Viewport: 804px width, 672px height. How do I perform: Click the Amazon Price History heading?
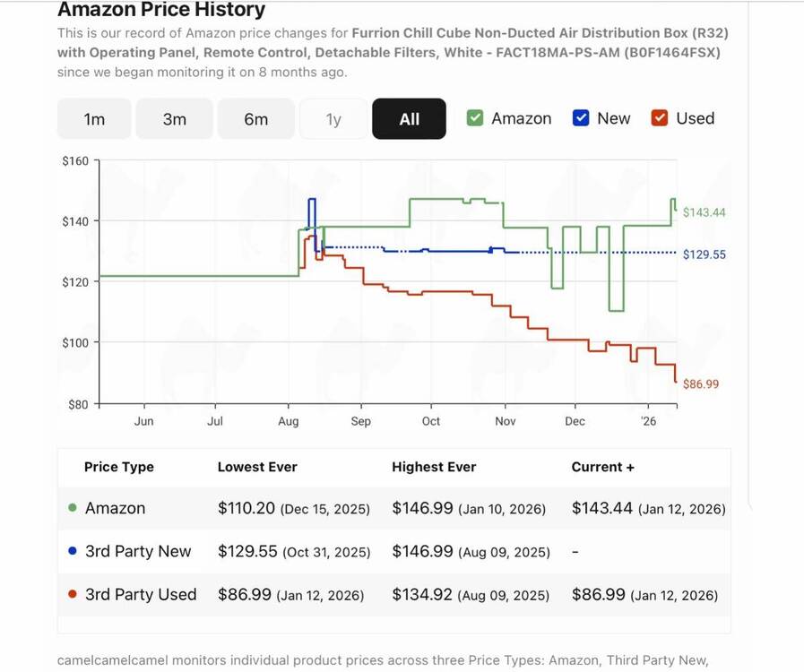click(161, 11)
